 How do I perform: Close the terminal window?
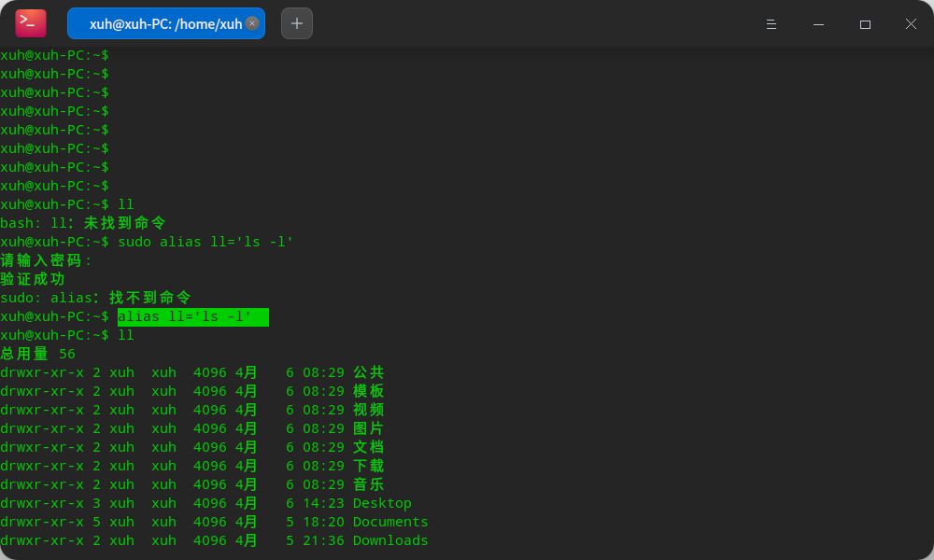tap(911, 24)
